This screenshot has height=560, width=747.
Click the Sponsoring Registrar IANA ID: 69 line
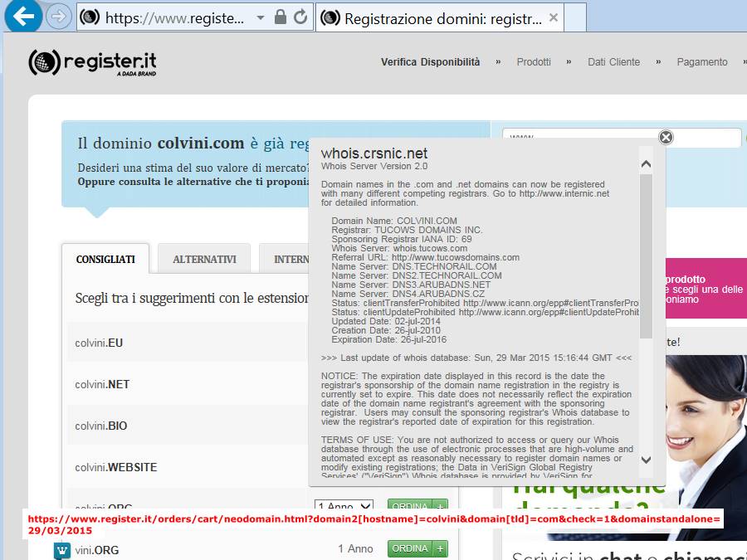(402, 239)
